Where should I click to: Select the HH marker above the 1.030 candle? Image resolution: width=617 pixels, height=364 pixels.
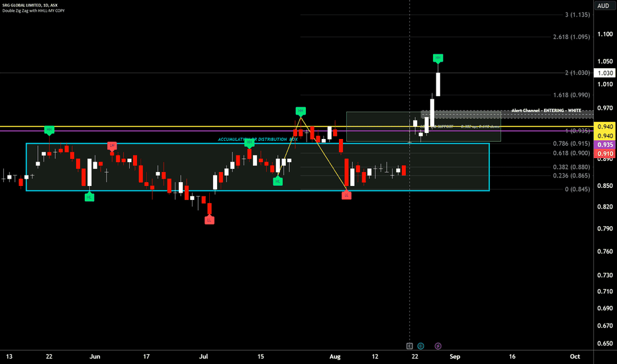tap(438, 58)
